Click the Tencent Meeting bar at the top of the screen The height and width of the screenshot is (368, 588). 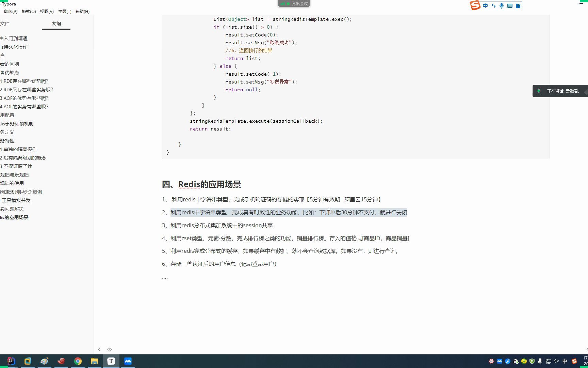pos(294,3)
